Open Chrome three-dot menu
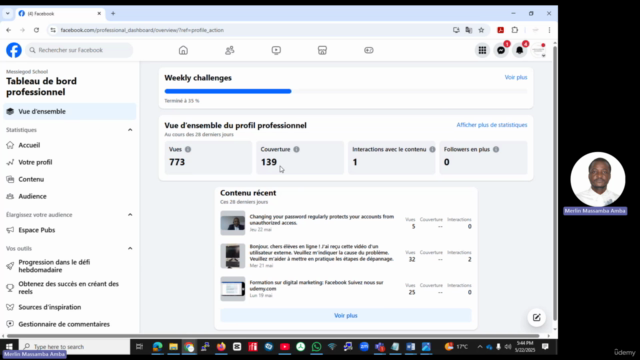The height and width of the screenshot is (360, 640). 549,30
